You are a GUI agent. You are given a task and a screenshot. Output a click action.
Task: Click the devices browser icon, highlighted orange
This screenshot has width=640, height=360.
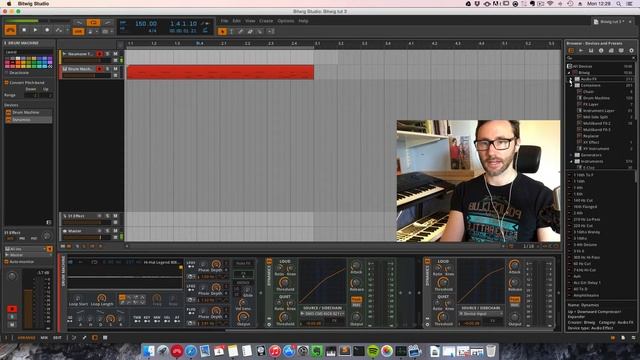571,51
